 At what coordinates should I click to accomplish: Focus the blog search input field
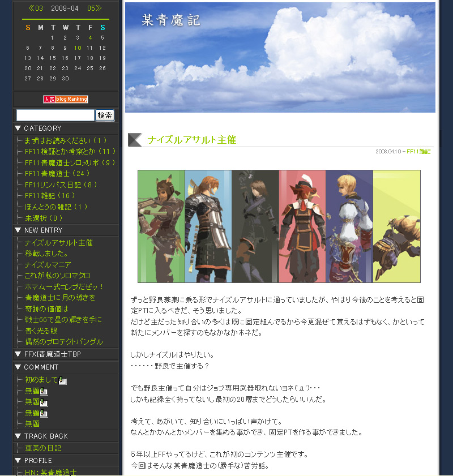(55, 115)
